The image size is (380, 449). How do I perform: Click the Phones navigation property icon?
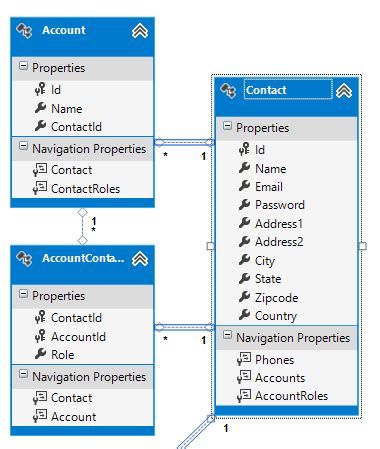pos(244,359)
